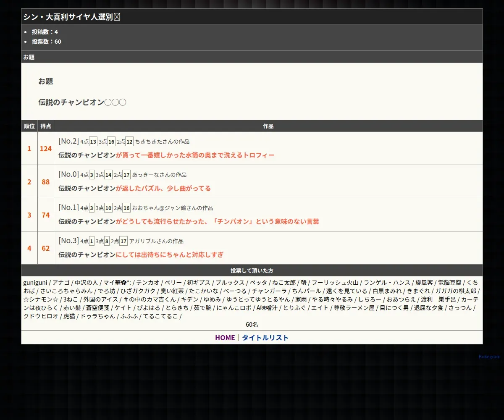Viewport: 504px width, 420px height.
Task: Click the 2点 count box 16 in No.1
Action: point(126,208)
